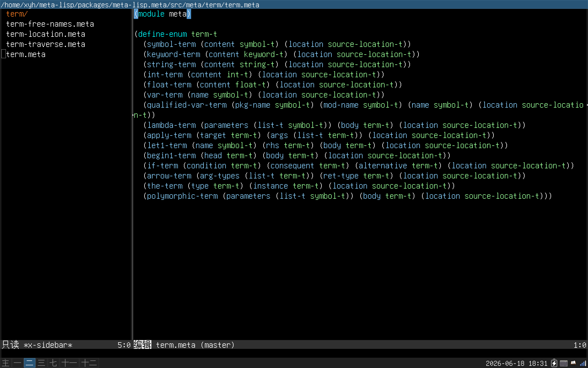This screenshot has width=588, height=368.
Task: Click arrow-term variant name
Action: 169,176
